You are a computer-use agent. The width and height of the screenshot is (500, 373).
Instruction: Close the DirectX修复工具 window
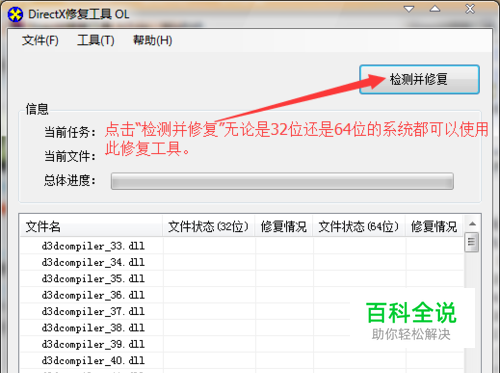point(470,9)
